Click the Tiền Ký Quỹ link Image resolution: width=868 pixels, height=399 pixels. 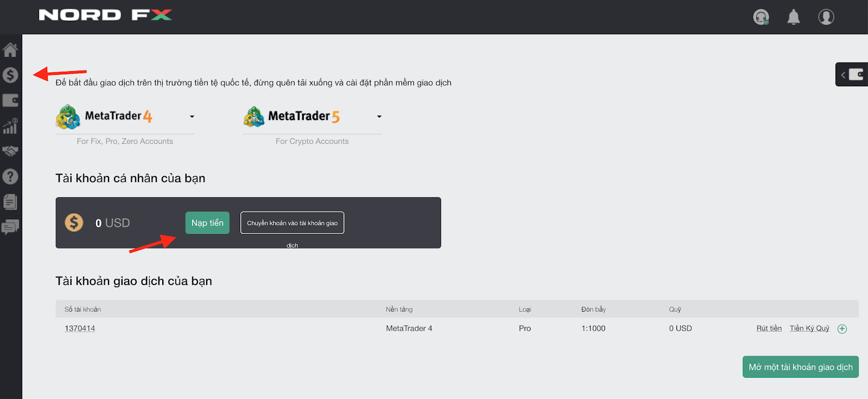(x=809, y=328)
